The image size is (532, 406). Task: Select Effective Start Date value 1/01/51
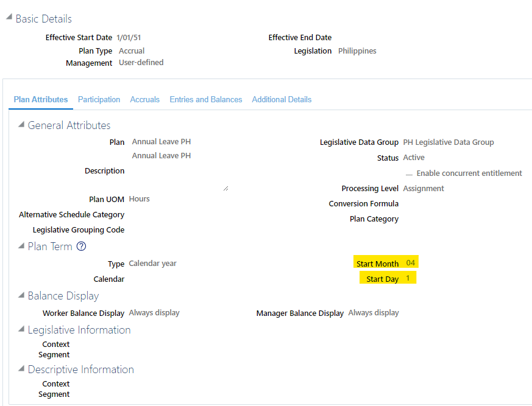pos(129,38)
